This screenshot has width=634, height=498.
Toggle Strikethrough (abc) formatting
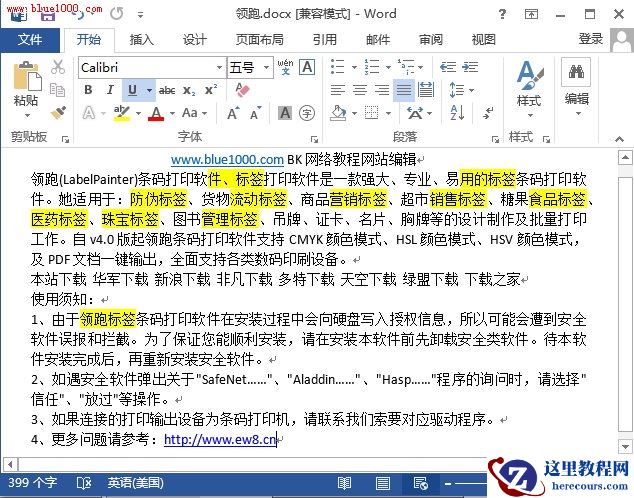[x=167, y=90]
